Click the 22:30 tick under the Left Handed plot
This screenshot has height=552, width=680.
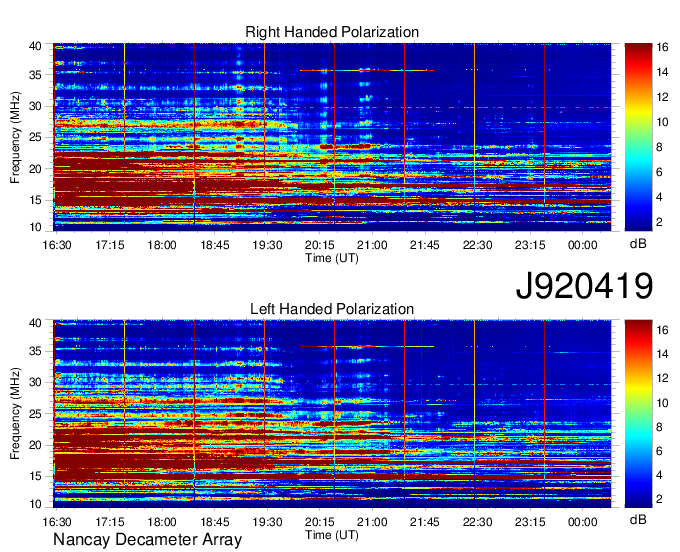pyautogui.click(x=477, y=522)
